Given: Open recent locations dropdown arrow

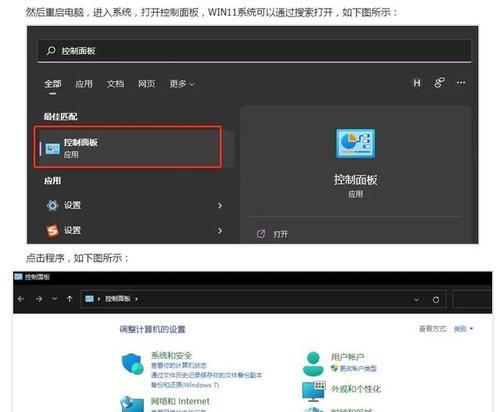Looking at the screenshot, I should click(54, 299).
